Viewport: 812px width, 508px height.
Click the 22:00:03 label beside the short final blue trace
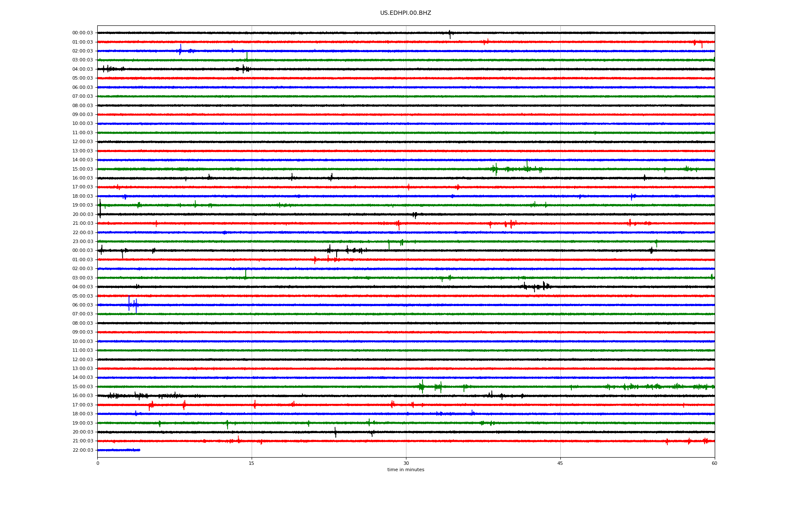coord(82,450)
